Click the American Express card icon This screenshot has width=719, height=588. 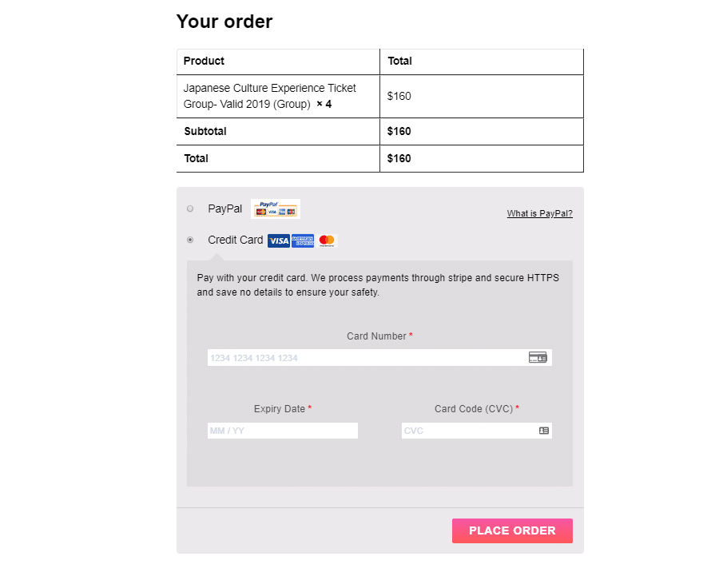[x=302, y=240]
